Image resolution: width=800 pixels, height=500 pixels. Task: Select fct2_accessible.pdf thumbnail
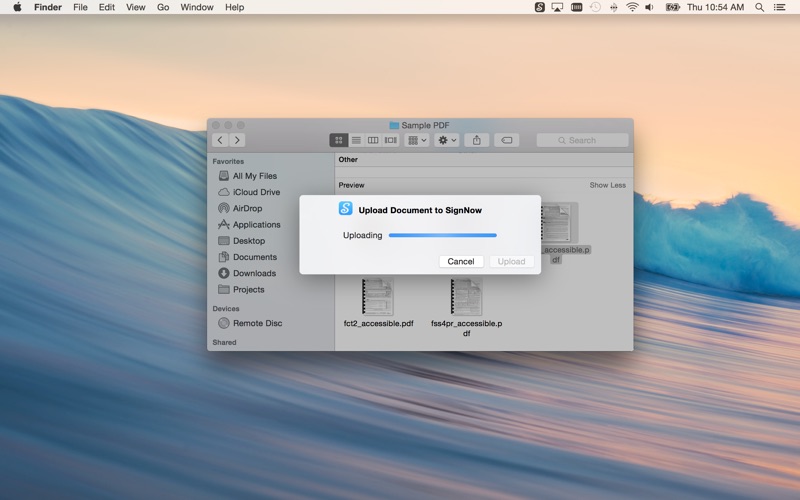378,297
